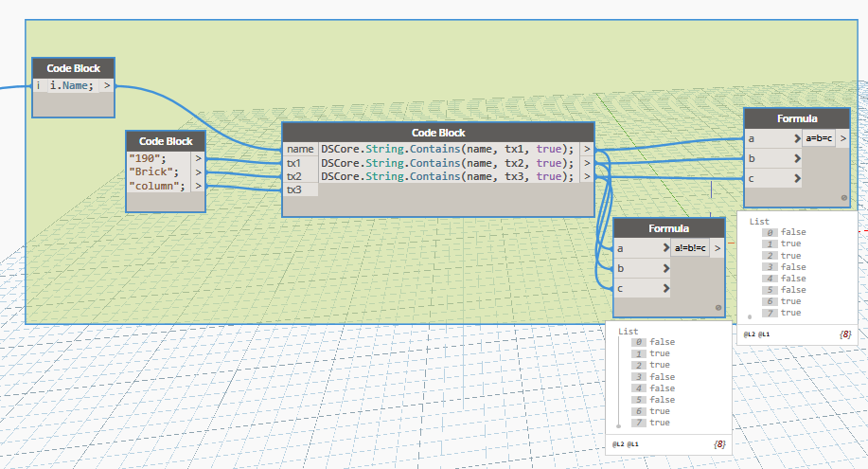Image resolution: width=868 pixels, height=469 pixels.
Task: Select index 7 true in the a=b=c Formula preview
Action: coord(782,313)
